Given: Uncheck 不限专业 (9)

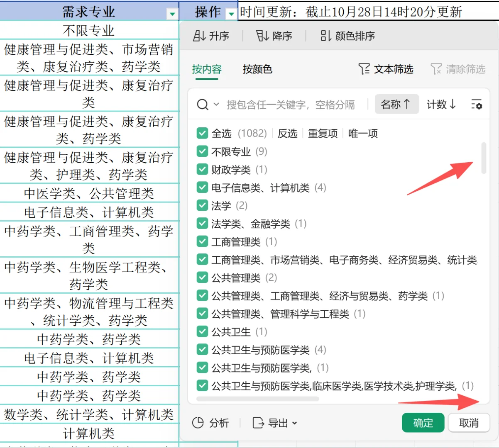Looking at the screenshot, I should point(202,151).
